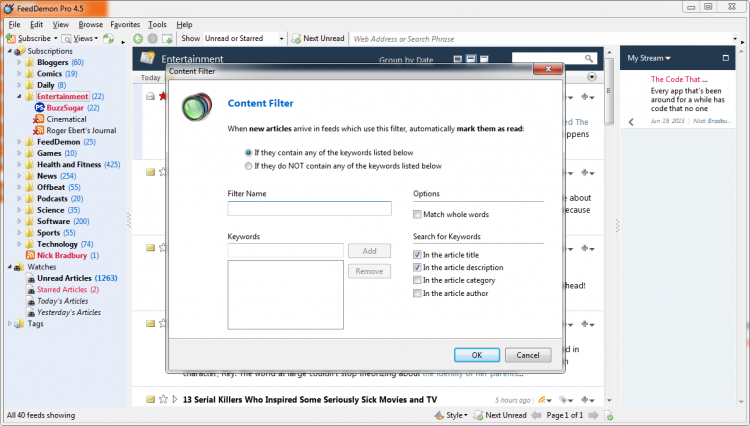This screenshot has height=426, width=750.
Task: Click the Nick Bradbury RSS feed icon
Action: (x=30, y=255)
